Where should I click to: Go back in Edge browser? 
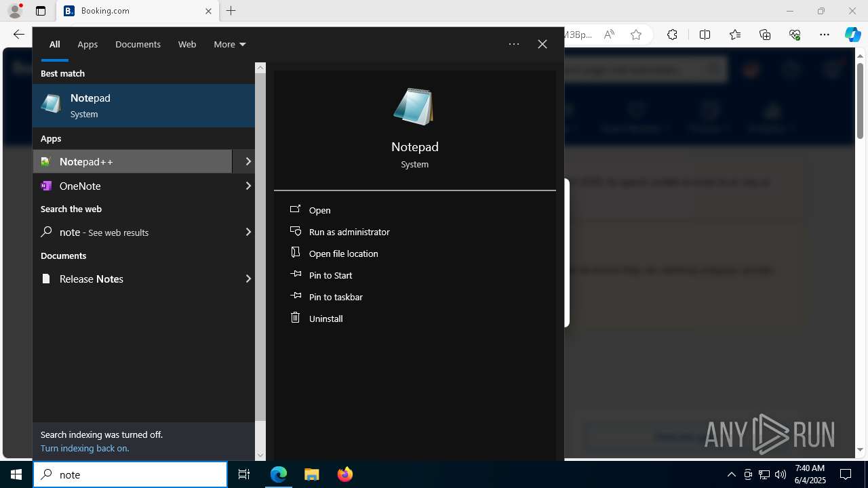pyautogui.click(x=19, y=35)
